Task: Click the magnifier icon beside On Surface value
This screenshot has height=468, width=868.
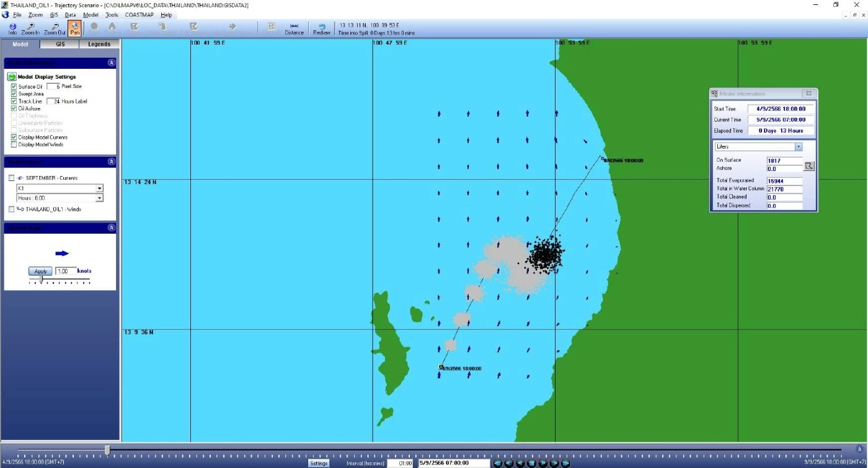Action: [x=808, y=166]
